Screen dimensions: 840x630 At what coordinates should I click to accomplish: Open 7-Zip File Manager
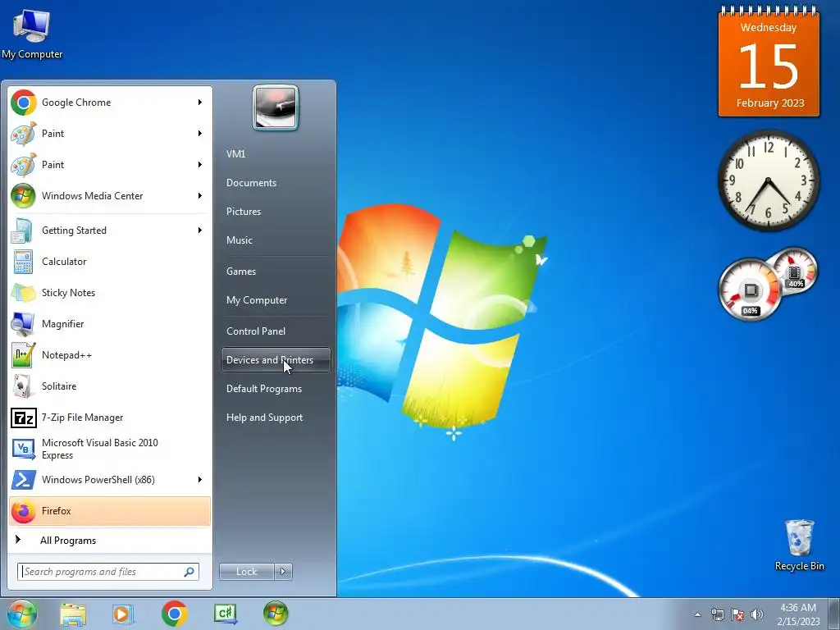(110, 418)
